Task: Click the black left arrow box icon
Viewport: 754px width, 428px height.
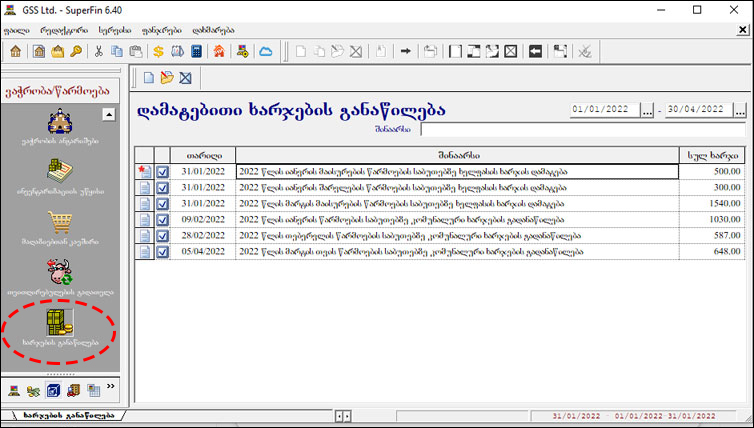Action: pos(535,51)
